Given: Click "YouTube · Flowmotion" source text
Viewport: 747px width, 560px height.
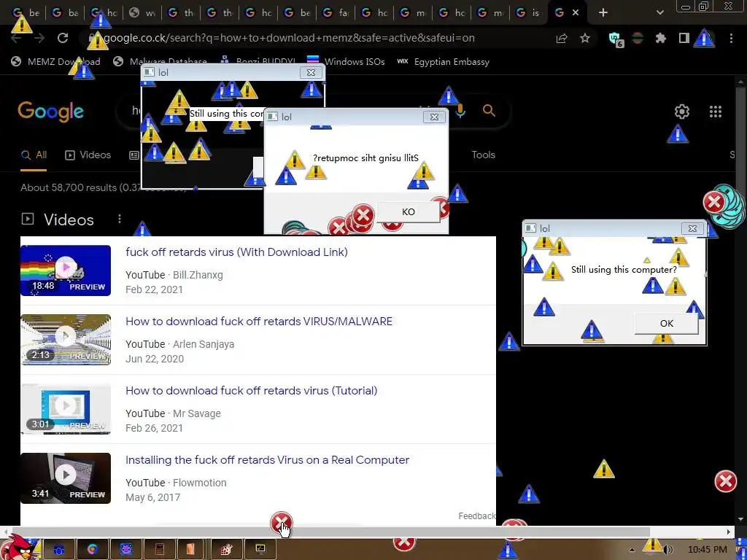Looking at the screenshot, I should 176,483.
